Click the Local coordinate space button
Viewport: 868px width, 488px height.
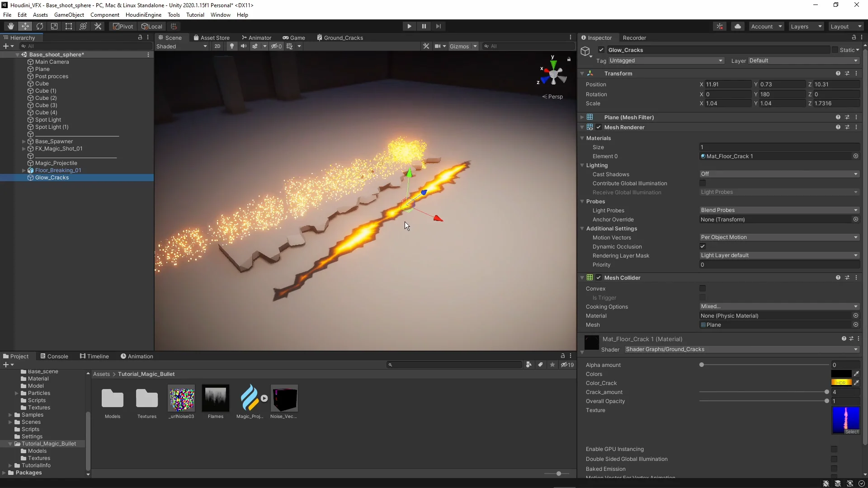tap(152, 26)
